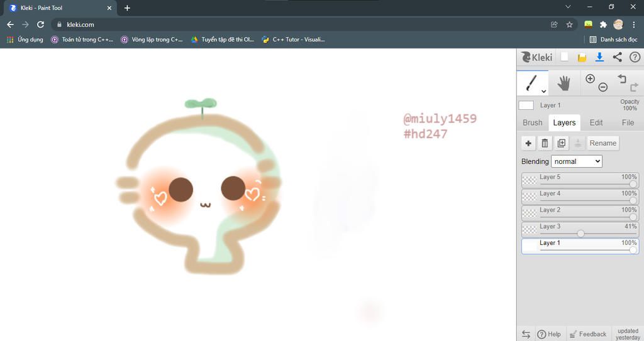The image size is (644, 341).
Task: Click the updated yesterday changelog button
Action: [628, 334]
